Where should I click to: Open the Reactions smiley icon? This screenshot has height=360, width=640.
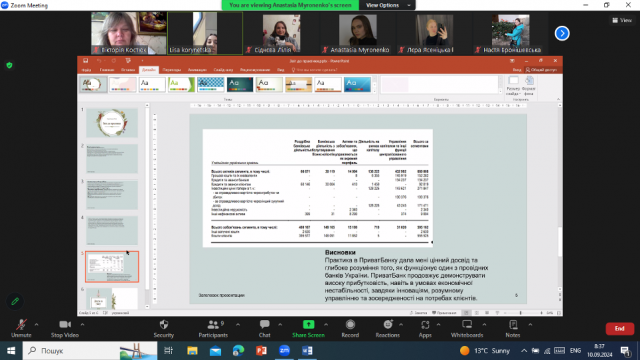pyautogui.click(x=388, y=324)
